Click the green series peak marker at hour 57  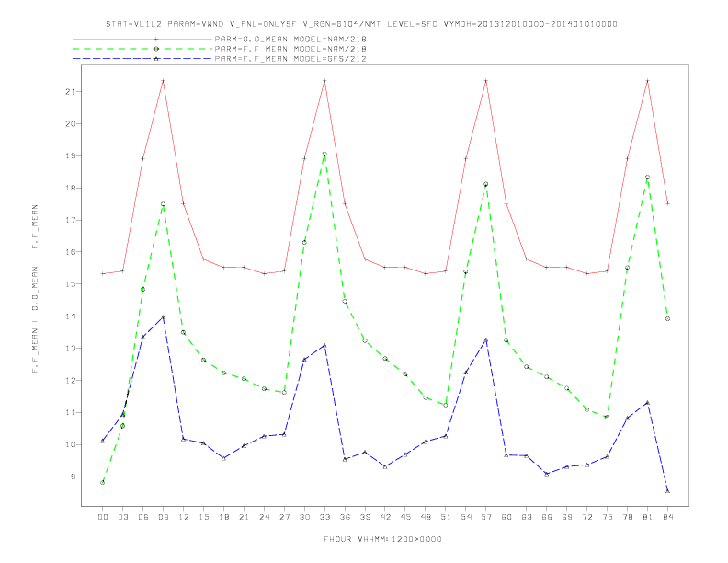tap(486, 184)
